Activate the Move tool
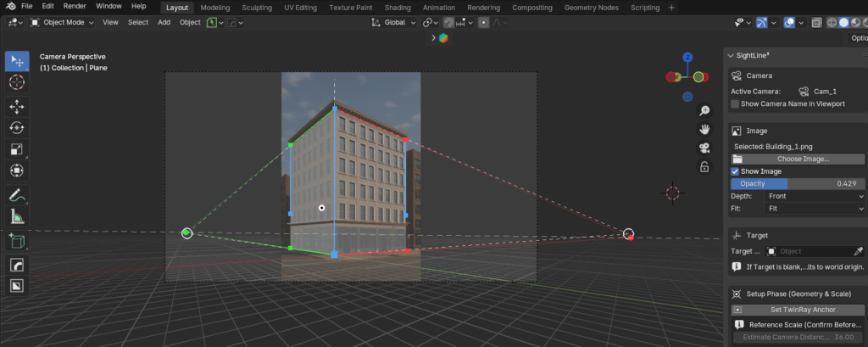The width and height of the screenshot is (868, 347). click(x=17, y=106)
